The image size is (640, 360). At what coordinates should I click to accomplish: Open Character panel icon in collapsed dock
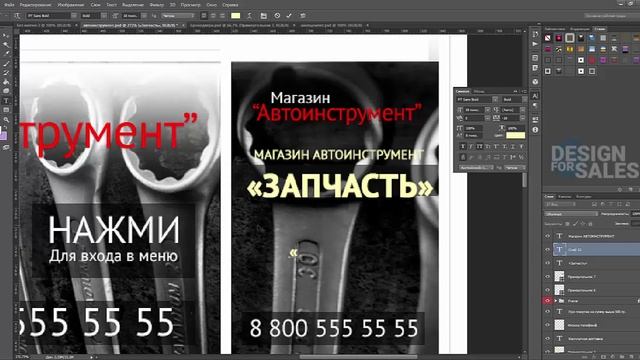coord(536,96)
